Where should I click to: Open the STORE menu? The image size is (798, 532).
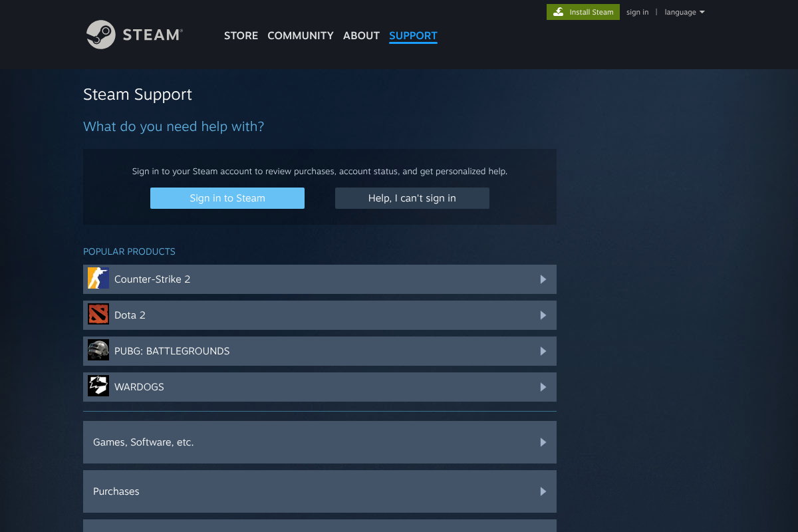pos(241,36)
